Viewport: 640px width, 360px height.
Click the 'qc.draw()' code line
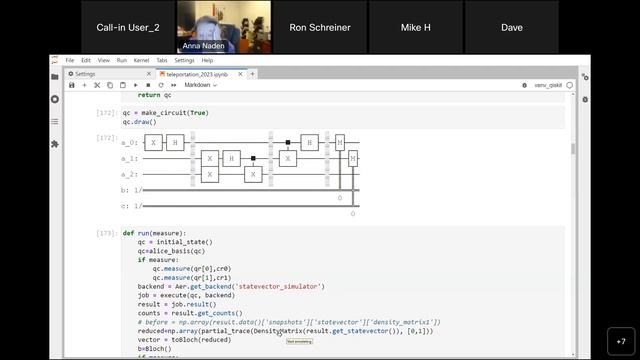coord(140,122)
